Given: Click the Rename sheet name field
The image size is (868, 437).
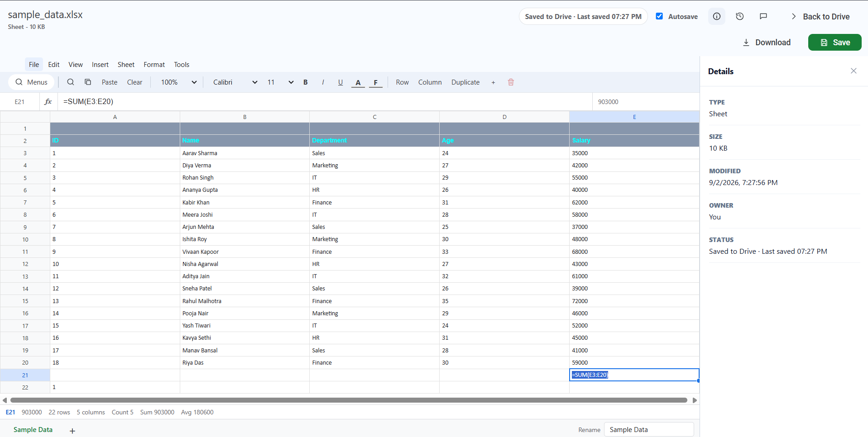Looking at the screenshot, I should pyautogui.click(x=649, y=429).
